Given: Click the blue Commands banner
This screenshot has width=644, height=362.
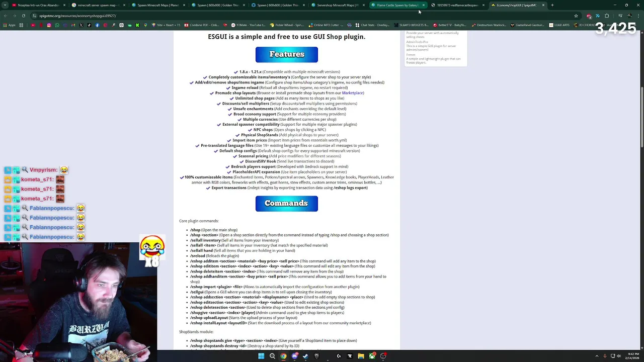Looking at the screenshot, I should coord(287,203).
